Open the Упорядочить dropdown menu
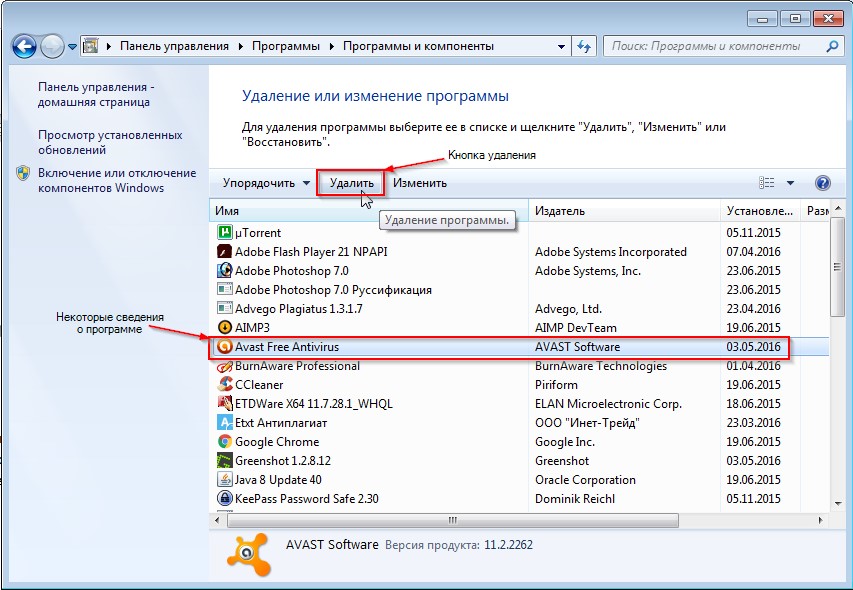 click(x=265, y=183)
